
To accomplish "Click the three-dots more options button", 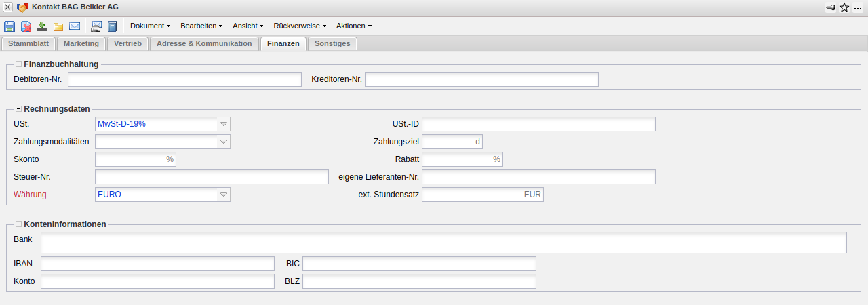I will pos(859,7).
